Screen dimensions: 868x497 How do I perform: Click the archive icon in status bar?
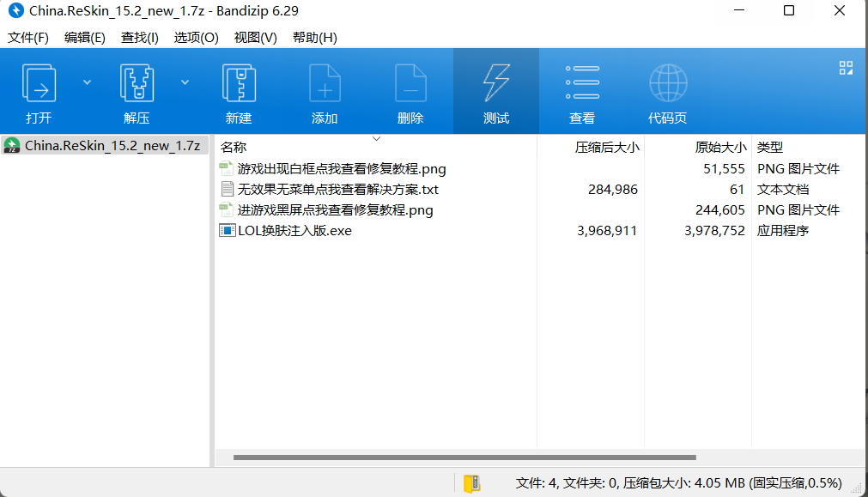[471, 483]
